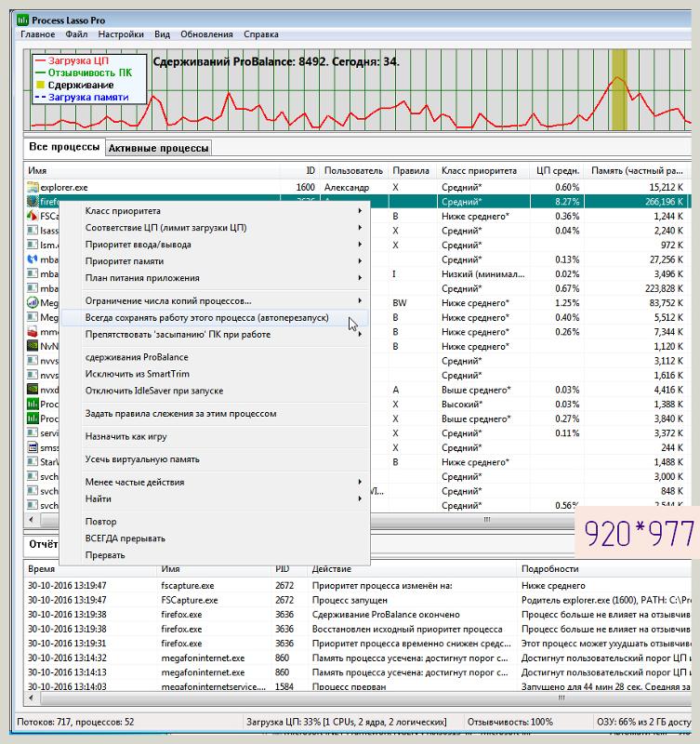Open the Справка menu
Viewport: 700px width, 744px height.
(x=261, y=34)
